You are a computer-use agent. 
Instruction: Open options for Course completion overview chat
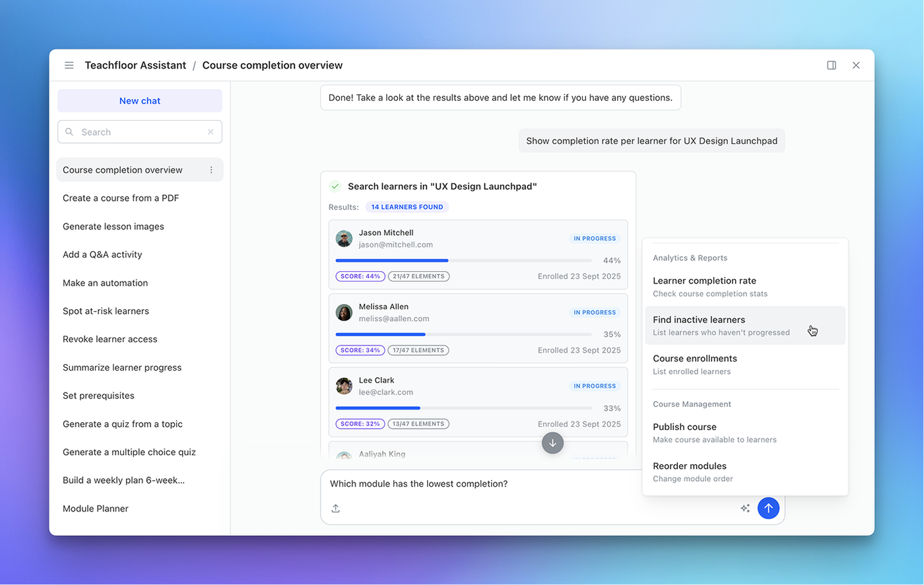pyautogui.click(x=211, y=170)
